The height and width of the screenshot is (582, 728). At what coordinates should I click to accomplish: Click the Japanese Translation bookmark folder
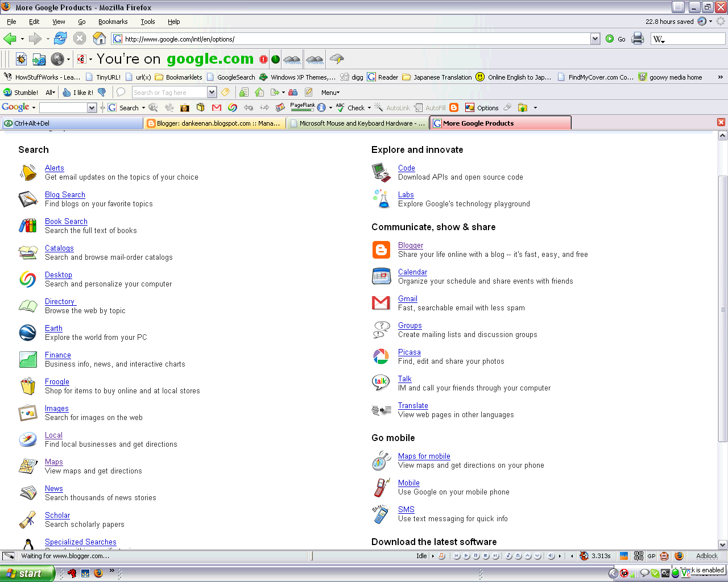tap(437, 77)
